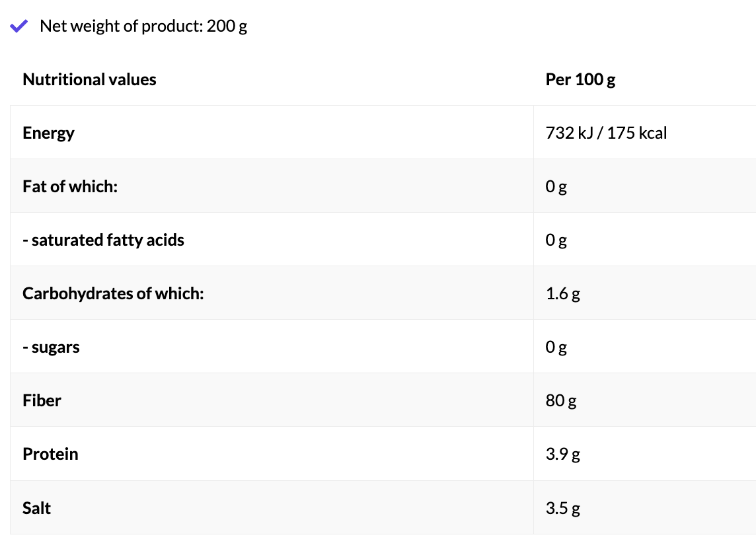The image size is (756, 547).
Task: Click the "- sugars" row label
Action: (51, 347)
